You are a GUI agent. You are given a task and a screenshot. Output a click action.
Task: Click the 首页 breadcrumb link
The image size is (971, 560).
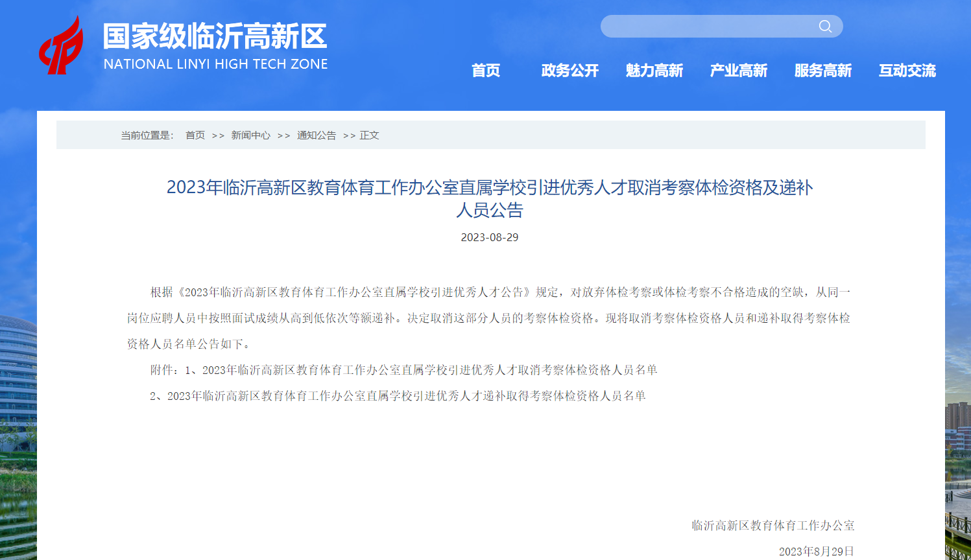[x=195, y=135]
